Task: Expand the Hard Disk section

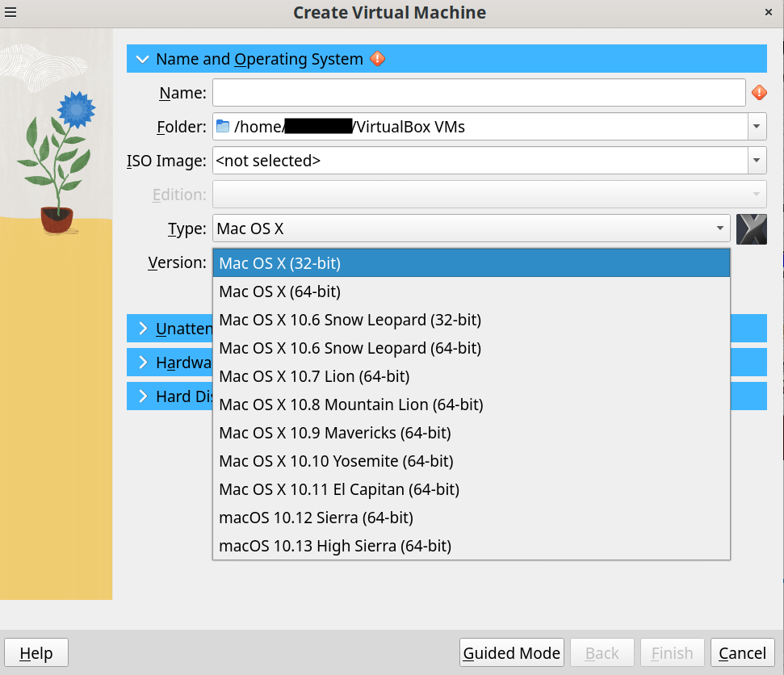Action: coord(143,396)
